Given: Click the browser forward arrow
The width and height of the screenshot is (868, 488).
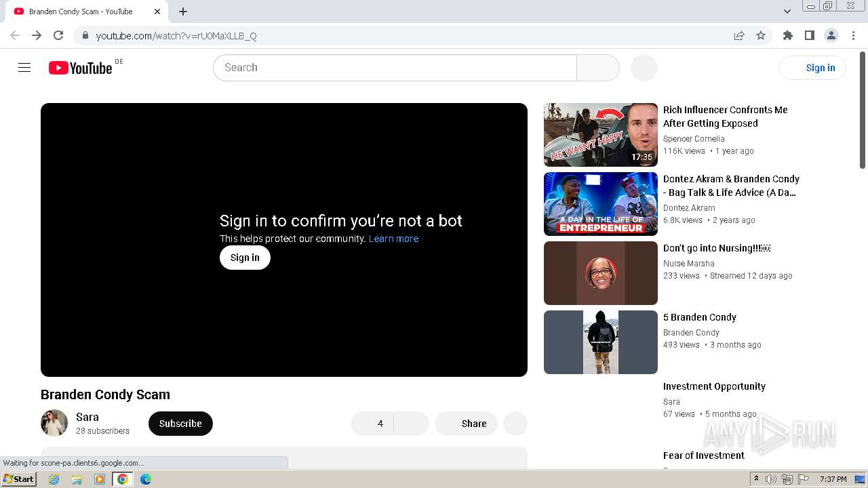Looking at the screenshot, I should tap(37, 35).
